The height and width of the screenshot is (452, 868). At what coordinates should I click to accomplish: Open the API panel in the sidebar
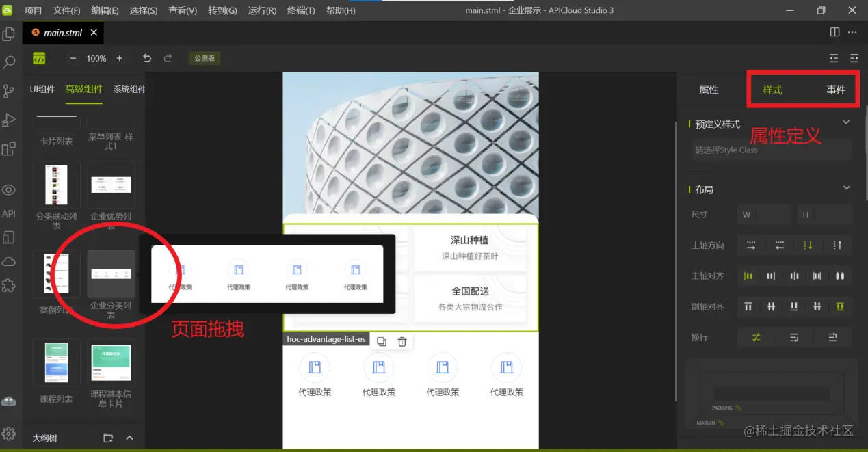tap(9, 213)
